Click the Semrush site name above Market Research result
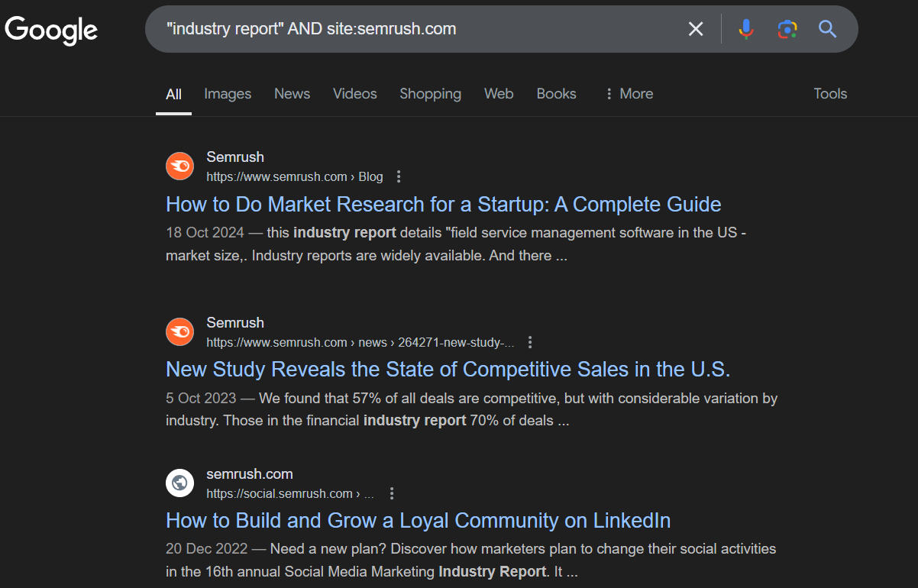 (x=235, y=157)
